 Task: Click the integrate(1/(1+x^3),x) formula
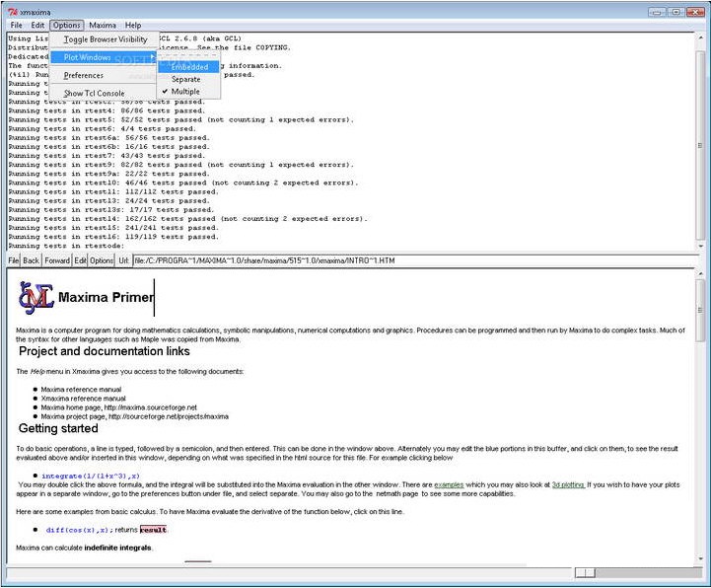(91, 476)
